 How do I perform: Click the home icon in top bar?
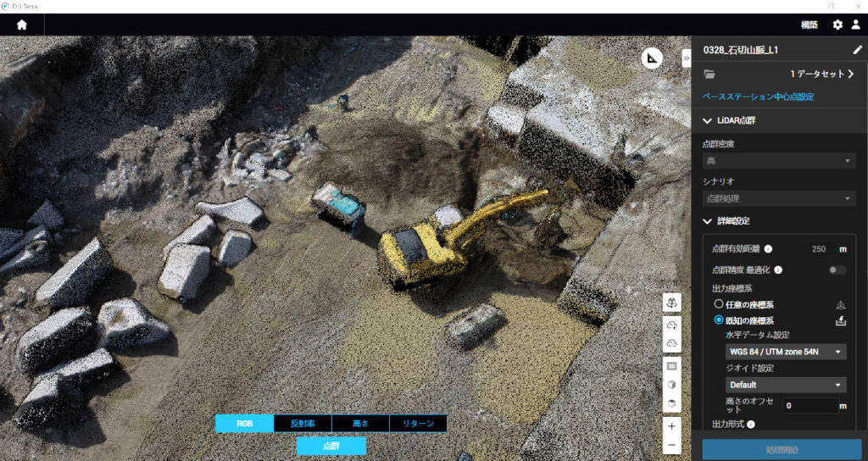[21, 25]
